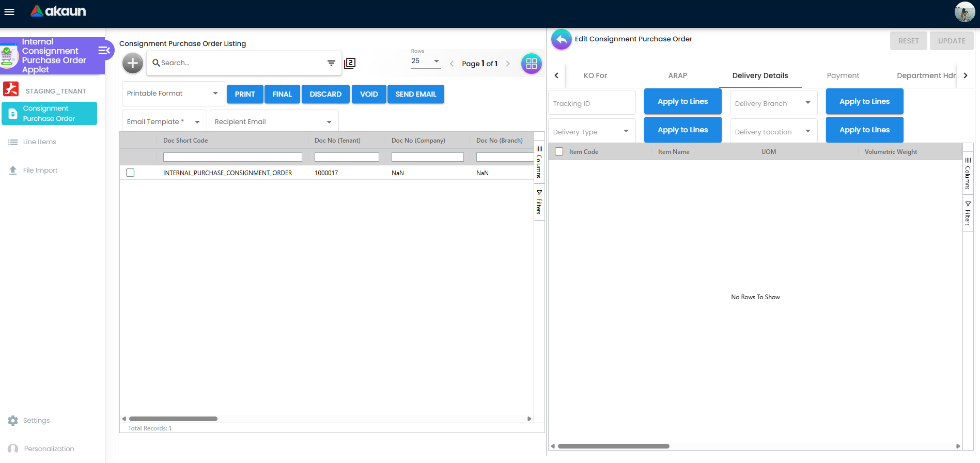
Task: Open the Delivery Branch dropdown
Action: click(x=773, y=103)
